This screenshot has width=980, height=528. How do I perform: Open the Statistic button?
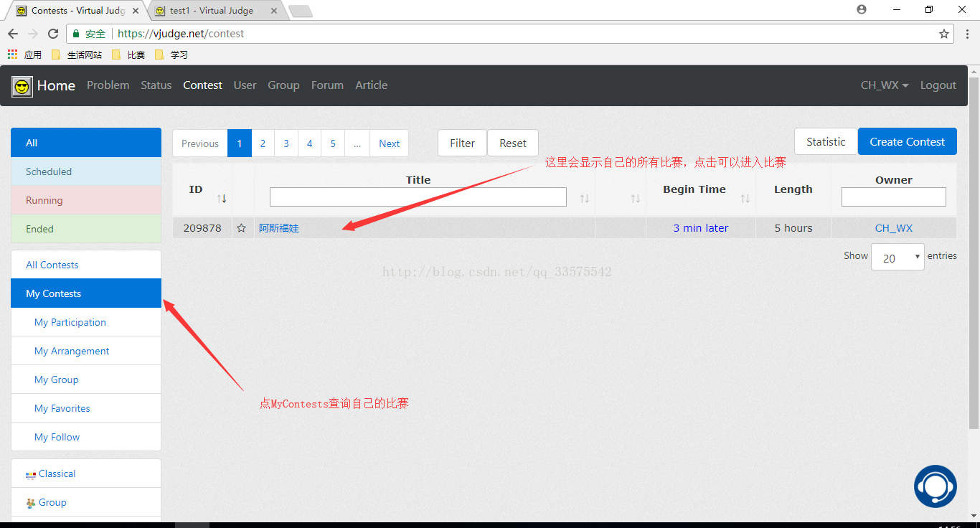[826, 141]
